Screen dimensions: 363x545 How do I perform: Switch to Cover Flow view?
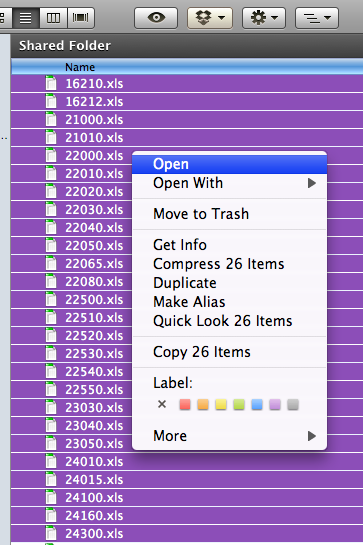[x=80, y=17]
